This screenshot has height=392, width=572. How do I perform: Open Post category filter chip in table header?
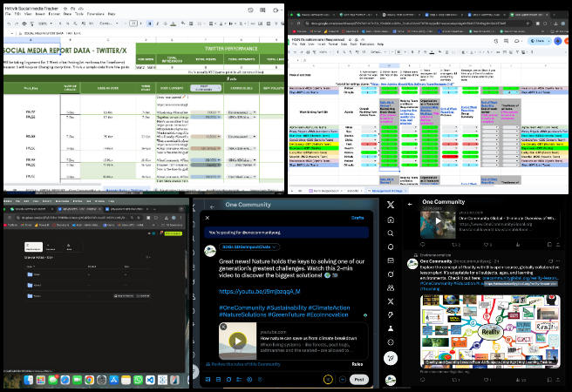click(206, 88)
